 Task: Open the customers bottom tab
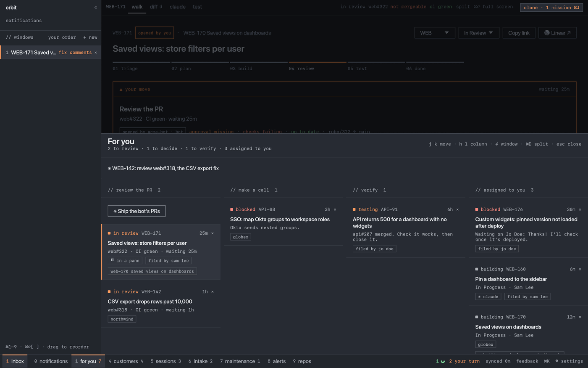coord(126,361)
